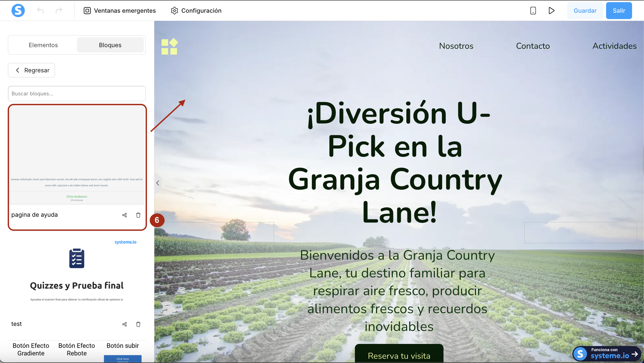Open Configuración settings
Viewport: 644px width, 363px height.
coord(196,11)
